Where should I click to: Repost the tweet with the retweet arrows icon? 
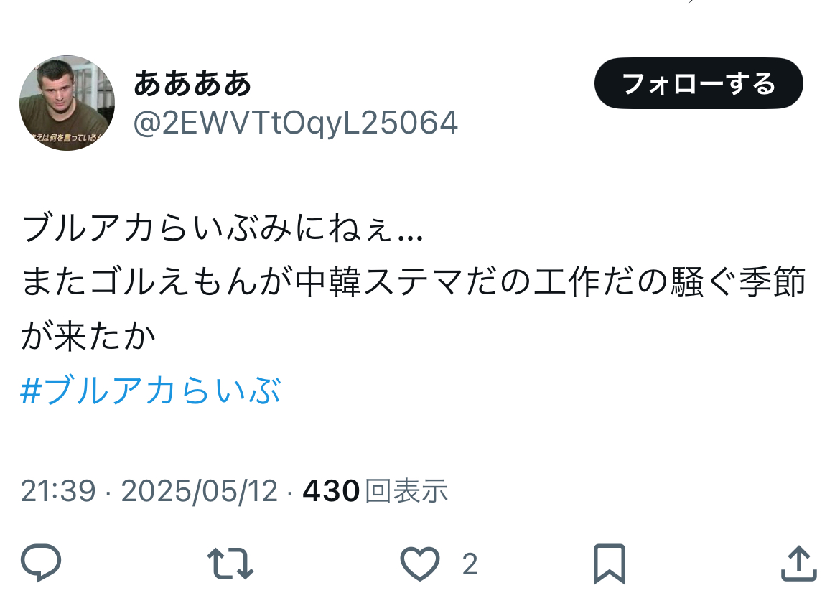coord(230,564)
